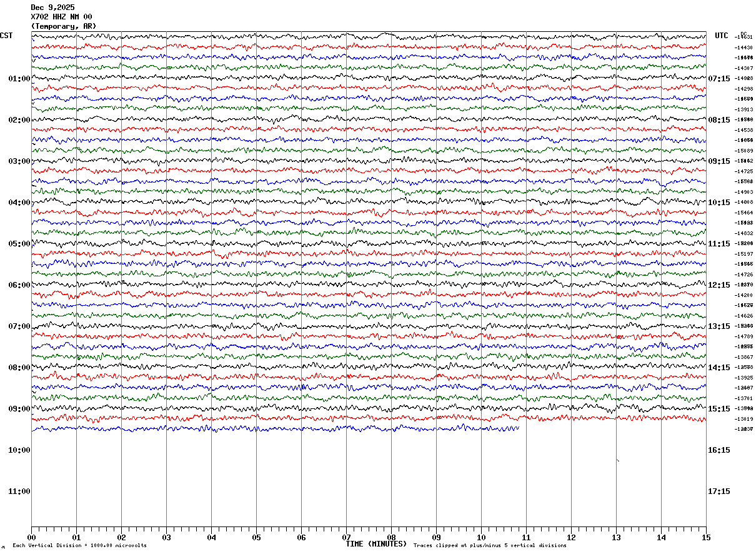
Task: Click minute tick 09 on time axis
Action: 436,538
